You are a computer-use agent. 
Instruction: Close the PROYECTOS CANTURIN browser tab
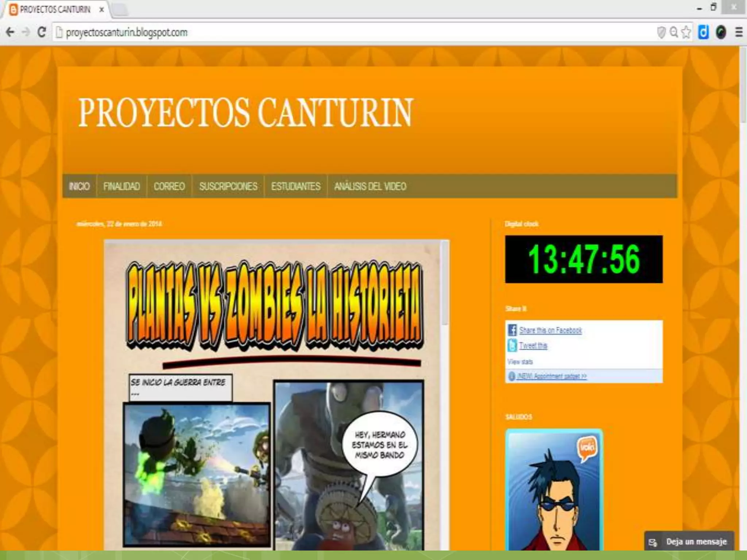pos(102,10)
